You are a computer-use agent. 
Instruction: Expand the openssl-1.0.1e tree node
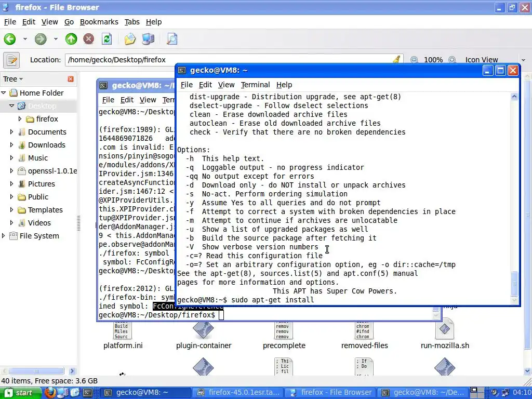pos(11,170)
